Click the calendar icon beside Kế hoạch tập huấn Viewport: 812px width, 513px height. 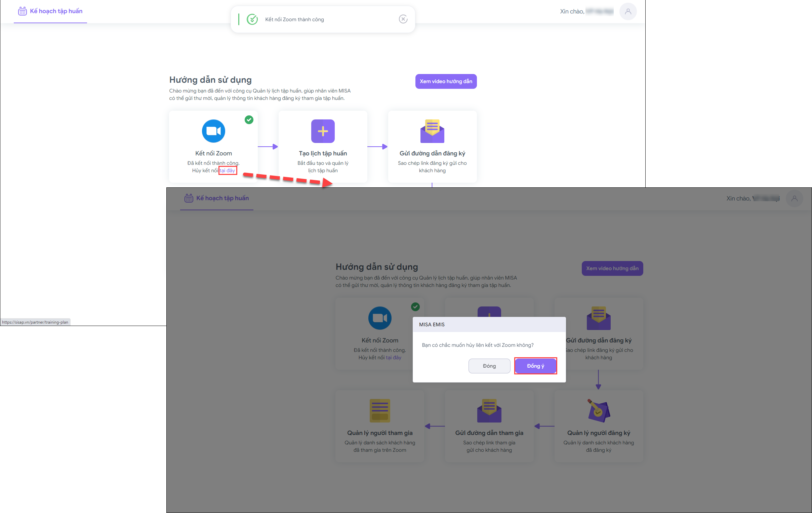click(x=22, y=11)
